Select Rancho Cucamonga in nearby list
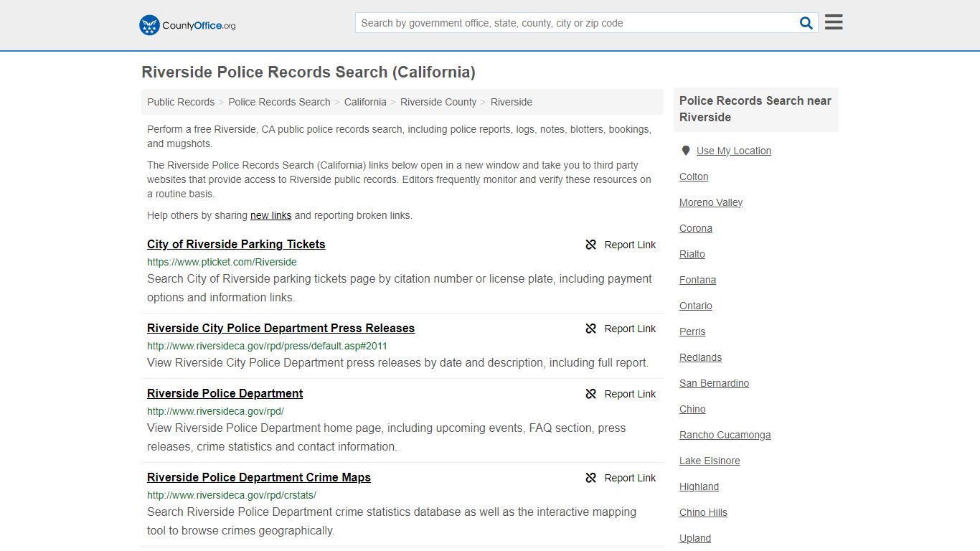The height and width of the screenshot is (551, 980). [725, 435]
